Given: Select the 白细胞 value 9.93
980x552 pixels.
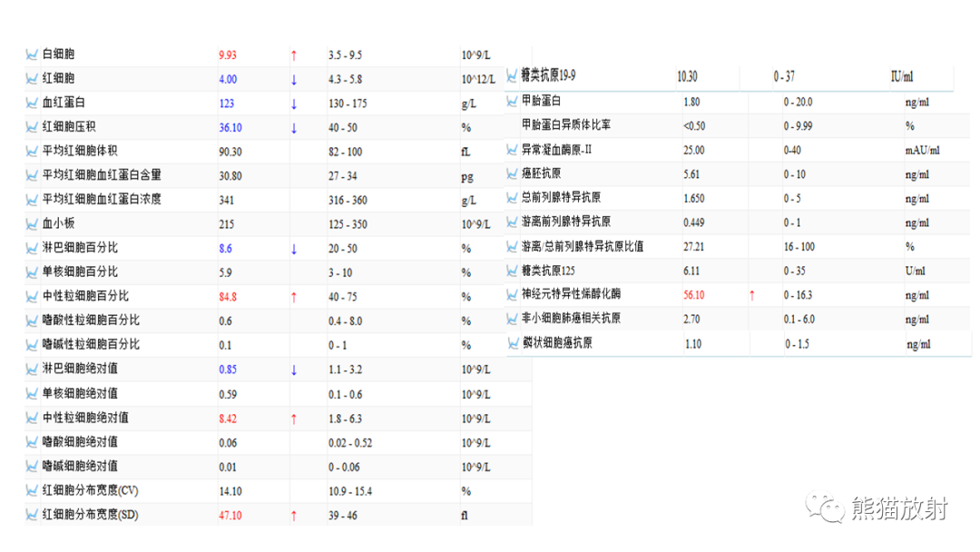Looking at the screenshot, I should [228, 55].
